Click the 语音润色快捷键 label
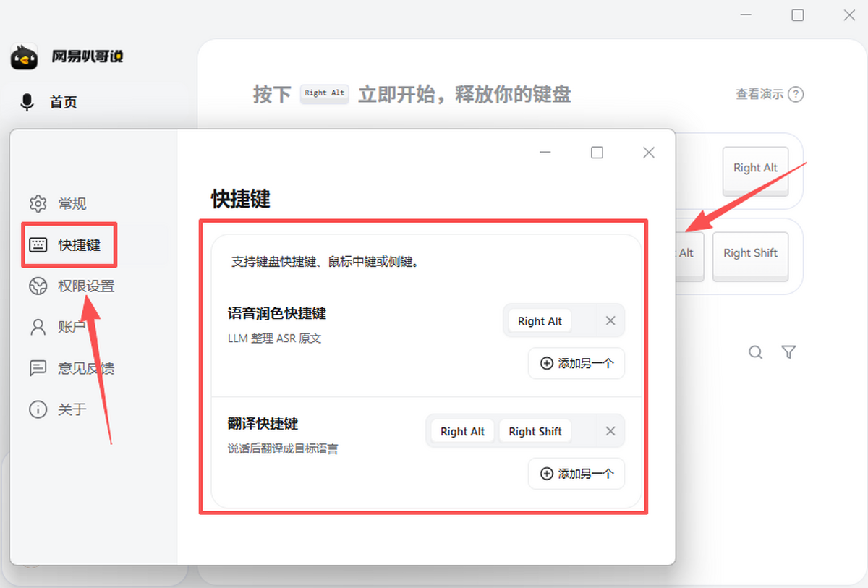 [x=276, y=314]
